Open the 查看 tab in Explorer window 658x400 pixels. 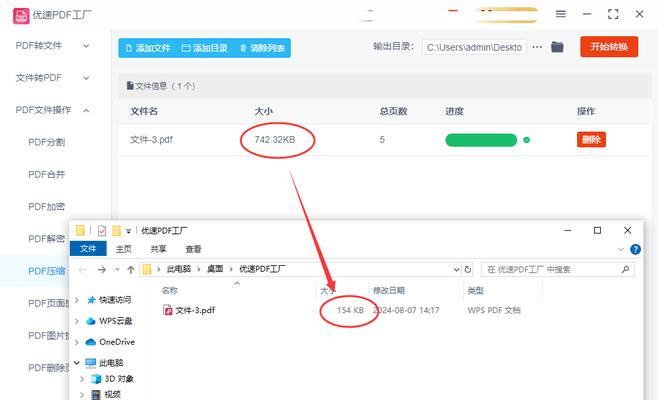pyautogui.click(x=193, y=249)
